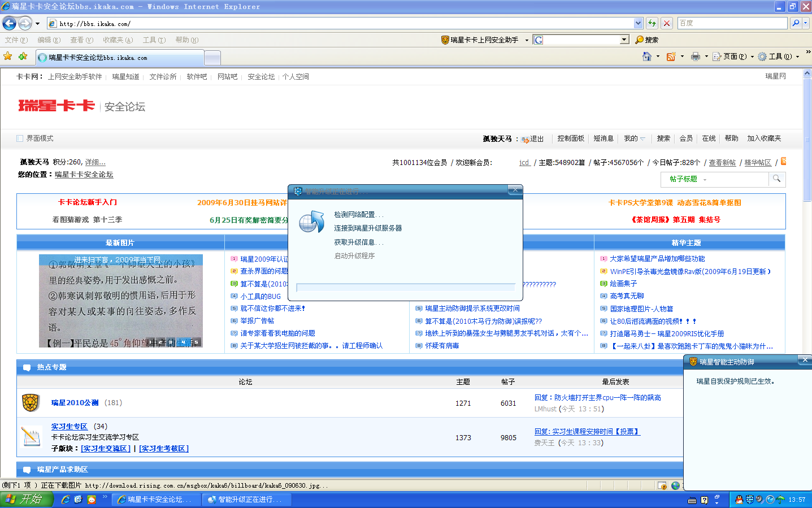Click the RSS feeds toolbar icon
The width and height of the screenshot is (812, 508).
tap(671, 57)
